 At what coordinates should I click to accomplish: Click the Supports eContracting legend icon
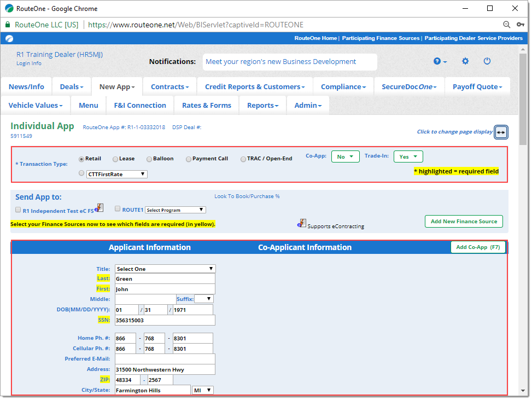pyautogui.click(x=302, y=223)
